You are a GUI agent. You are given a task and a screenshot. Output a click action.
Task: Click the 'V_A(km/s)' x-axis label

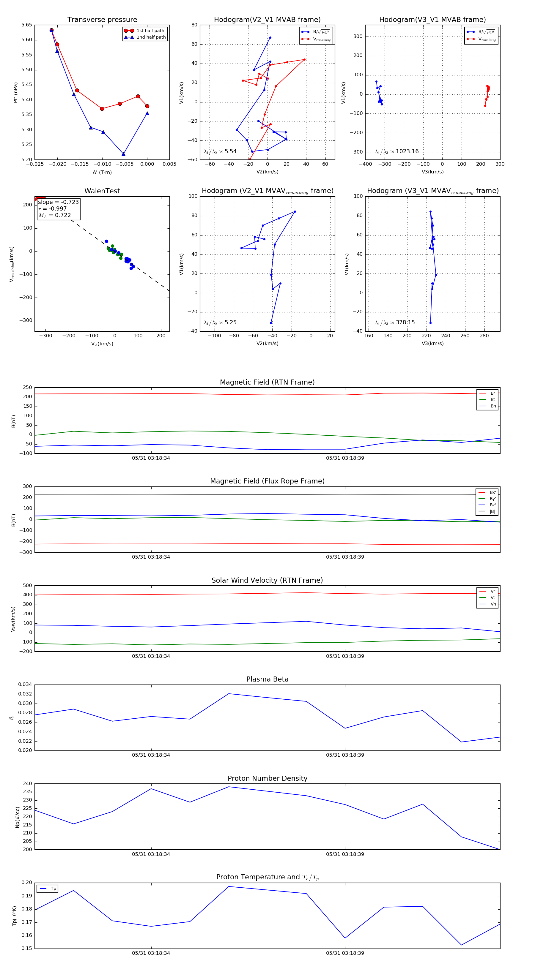coord(102,344)
